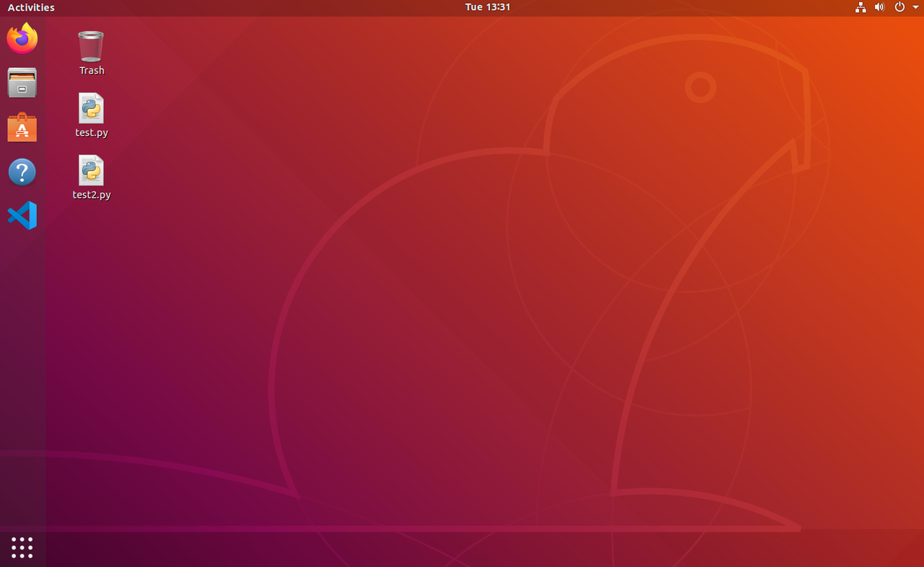Open Firefox from the dock
Screen dimensions: 924x567
22,38
